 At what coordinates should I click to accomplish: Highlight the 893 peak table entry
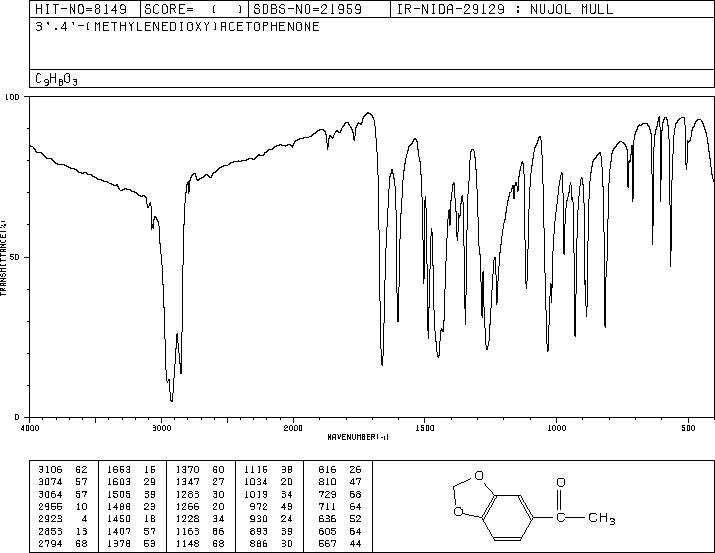tap(271, 532)
